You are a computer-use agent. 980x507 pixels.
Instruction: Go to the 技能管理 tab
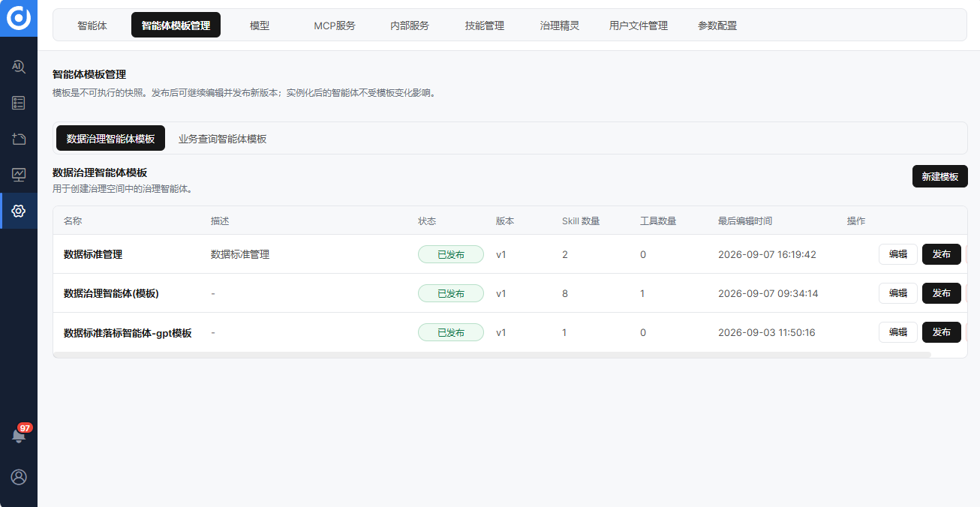coord(485,25)
